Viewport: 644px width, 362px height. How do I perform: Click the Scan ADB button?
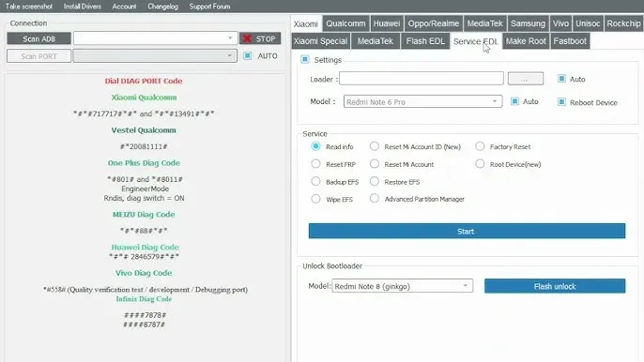[39, 38]
